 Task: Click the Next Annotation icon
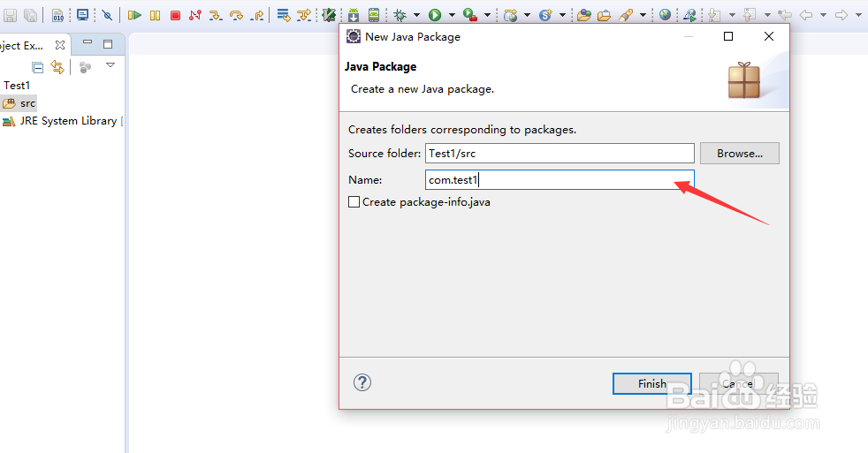tap(715, 15)
